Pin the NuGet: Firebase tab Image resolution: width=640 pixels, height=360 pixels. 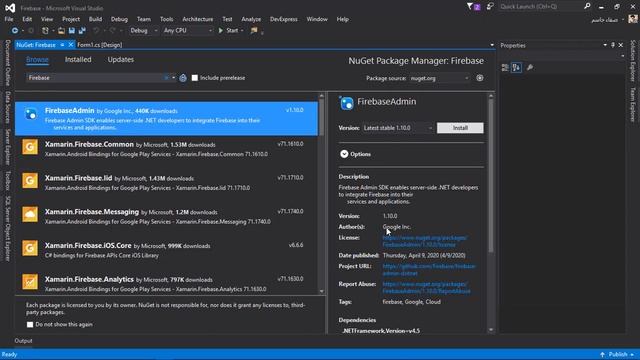(62, 45)
